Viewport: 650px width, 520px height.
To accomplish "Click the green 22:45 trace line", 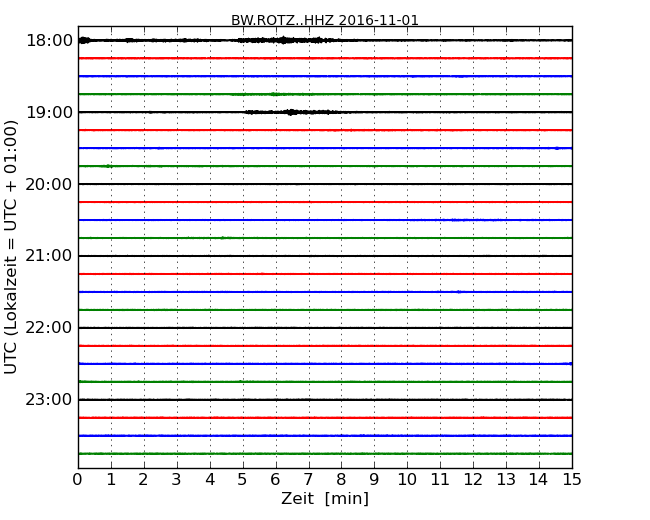I will [x=325, y=381].
